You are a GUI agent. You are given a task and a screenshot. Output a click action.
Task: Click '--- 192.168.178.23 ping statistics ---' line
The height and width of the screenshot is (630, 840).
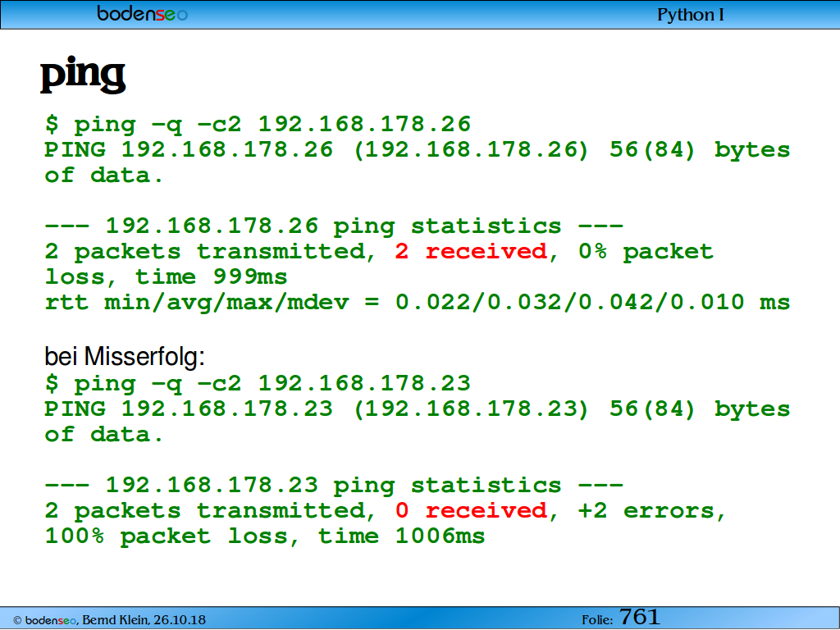335,486
